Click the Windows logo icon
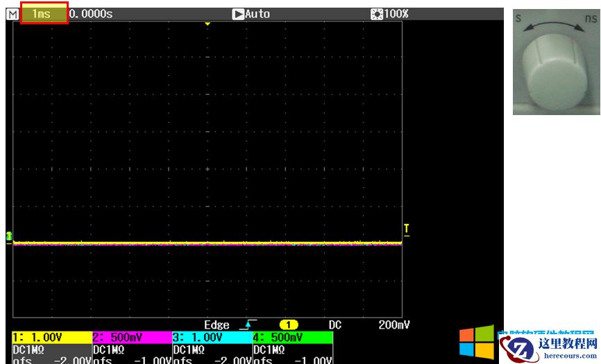Screen dimensions: 601x364 tap(477, 343)
